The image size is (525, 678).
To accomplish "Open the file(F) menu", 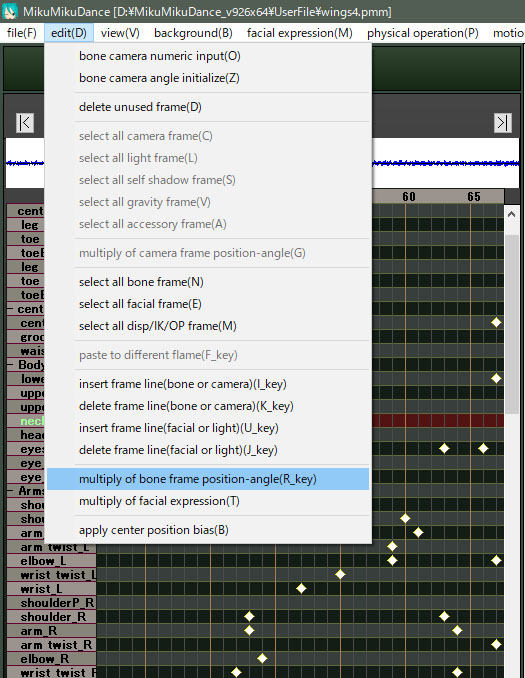I will [22, 33].
